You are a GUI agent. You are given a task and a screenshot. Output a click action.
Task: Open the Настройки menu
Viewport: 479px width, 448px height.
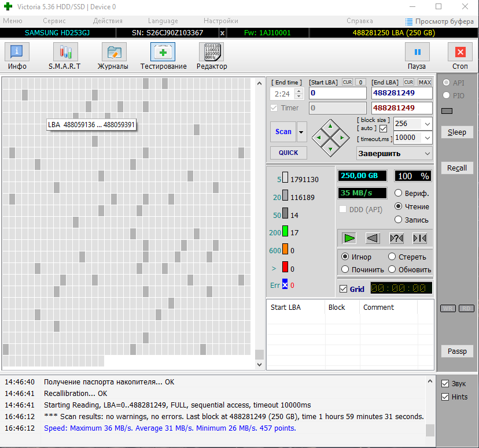(x=221, y=21)
